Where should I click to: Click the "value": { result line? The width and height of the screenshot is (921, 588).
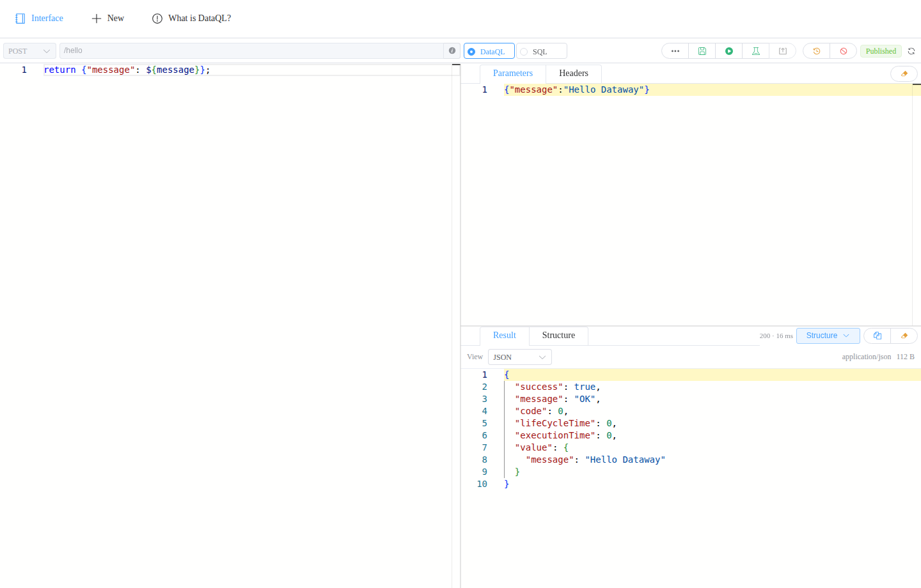pyautogui.click(x=542, y=448)
